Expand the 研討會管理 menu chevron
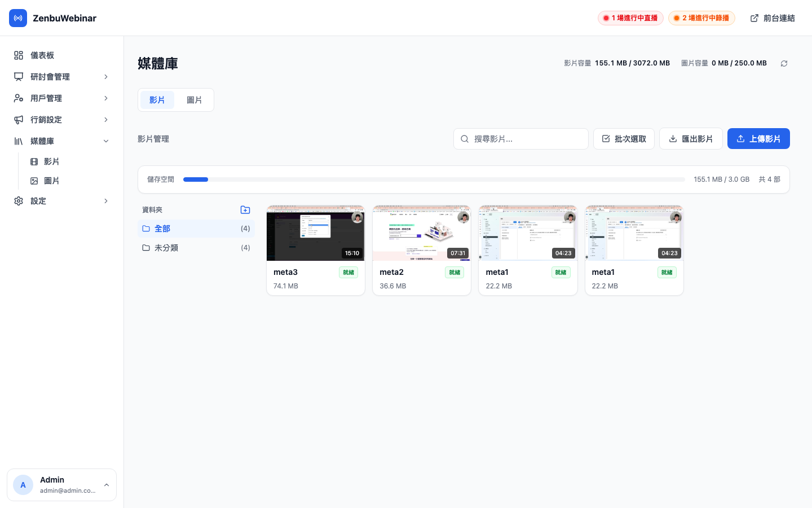This screenshot has height=508, width=812. pyautogui.click(x=106, y=77)
